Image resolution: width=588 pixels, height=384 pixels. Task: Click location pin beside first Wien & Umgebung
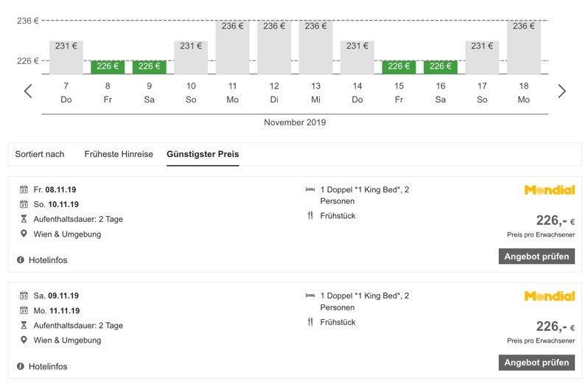24,234
